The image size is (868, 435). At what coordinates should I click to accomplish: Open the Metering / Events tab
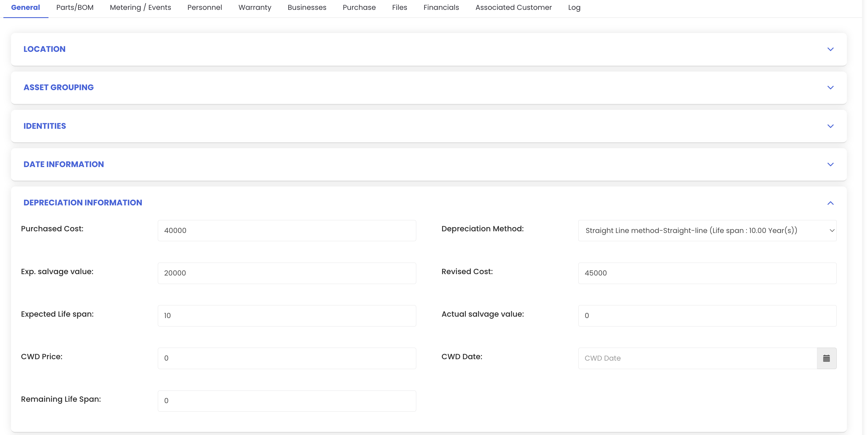pyautogui.click(x=140, y=7)
